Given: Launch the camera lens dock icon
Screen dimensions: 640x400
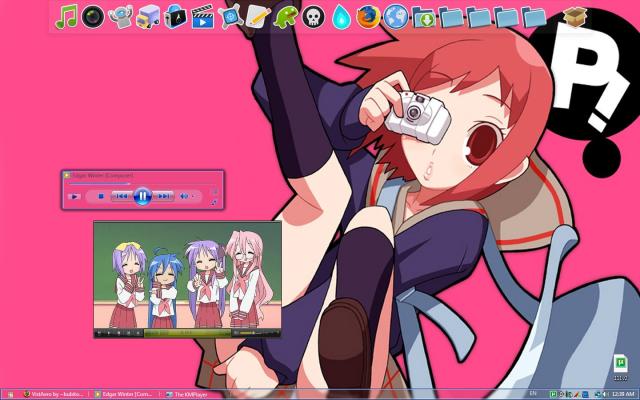Looking at the screenshot, I should pos(93,17).
